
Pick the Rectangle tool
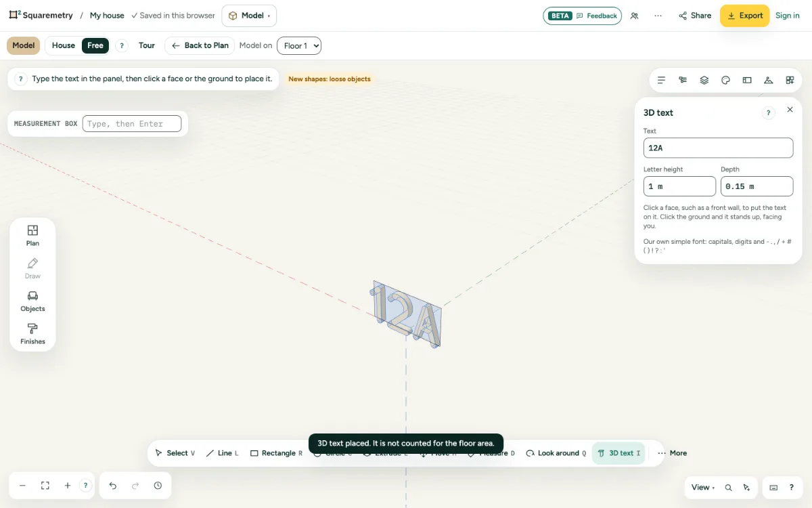(x=276, y=453)
